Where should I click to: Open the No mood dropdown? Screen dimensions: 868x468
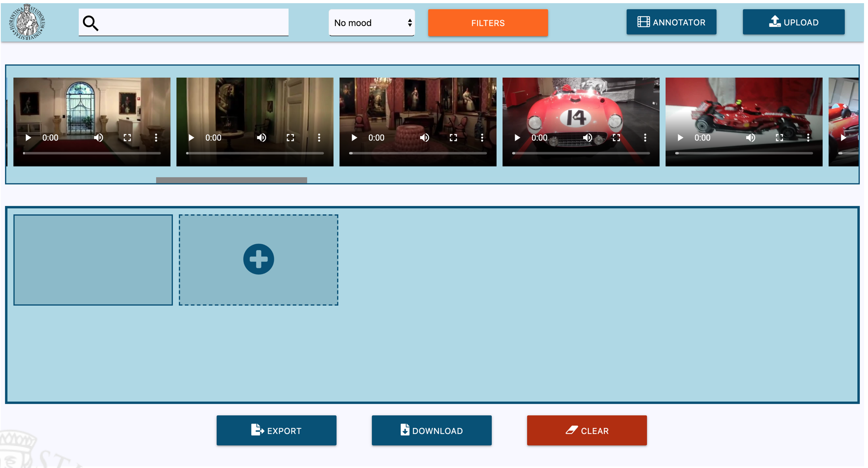point(371,23)
